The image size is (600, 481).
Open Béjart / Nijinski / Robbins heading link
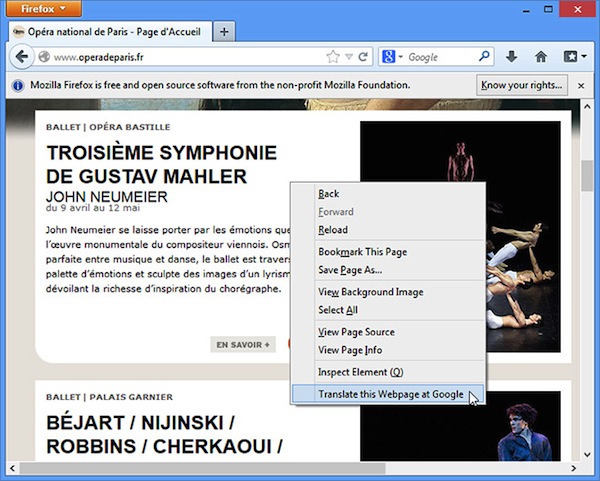[165, 435]
